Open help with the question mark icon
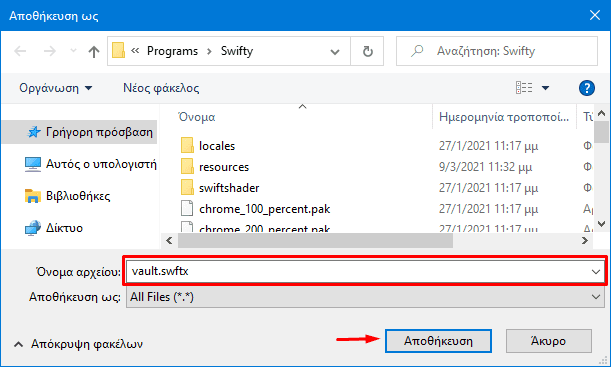 click(x=586, y=88)
